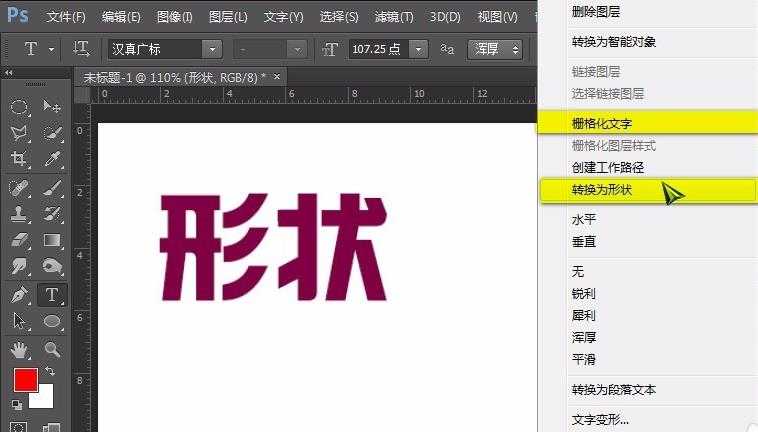The image size is (758, 432).
Task: Toggle text orientation in options bar
Action: pyautogui.click(x=82, y=48)
